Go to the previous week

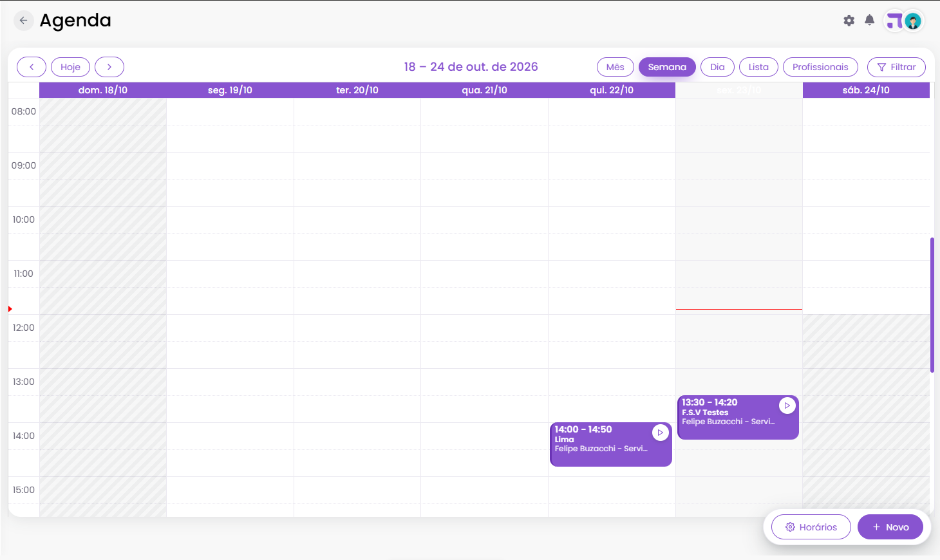pos(32,67)
